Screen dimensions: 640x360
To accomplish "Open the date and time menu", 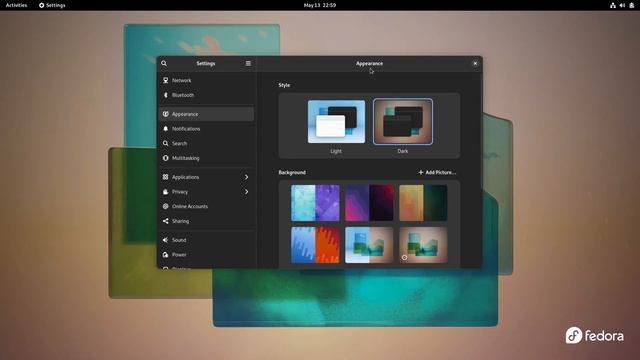I will pos(320,5).
